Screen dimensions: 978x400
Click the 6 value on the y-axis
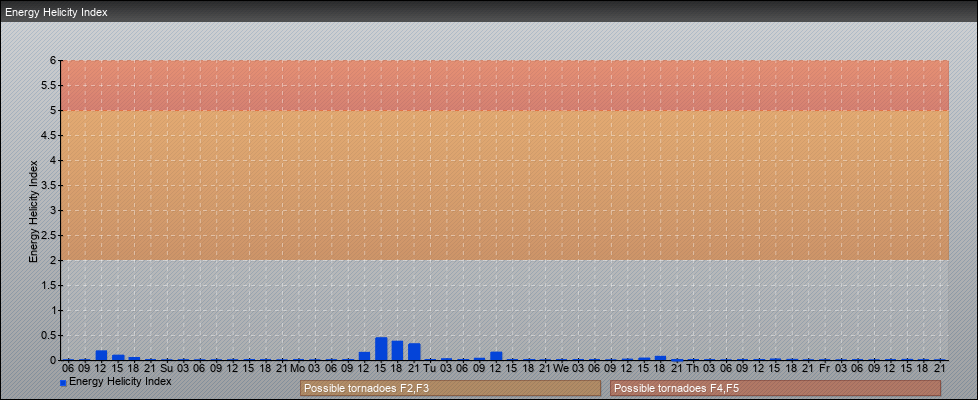[54, 61]
